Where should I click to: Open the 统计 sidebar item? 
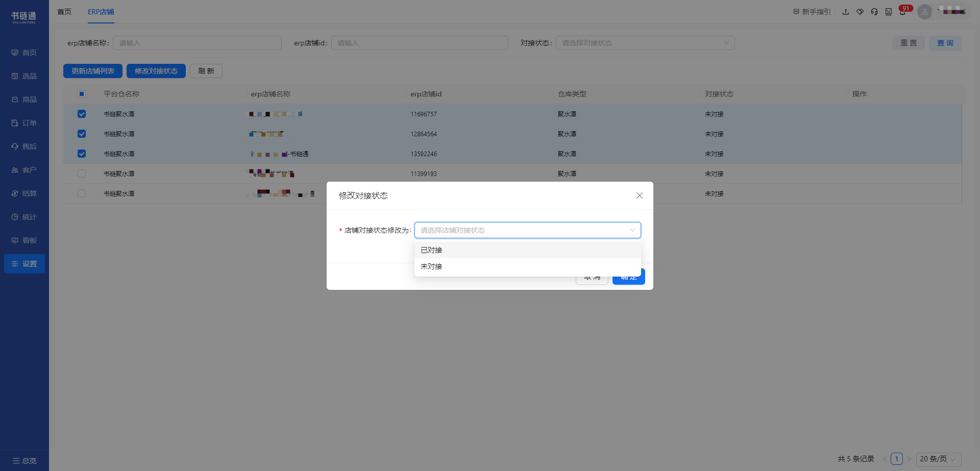(x=24, y=217)
